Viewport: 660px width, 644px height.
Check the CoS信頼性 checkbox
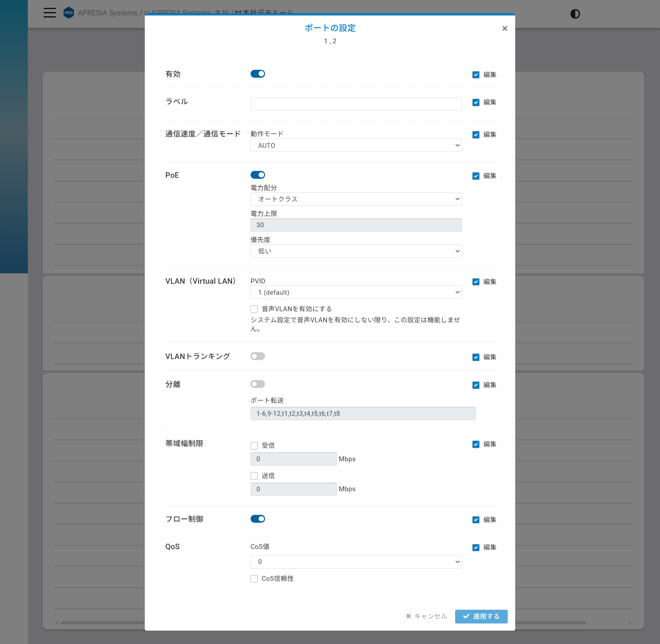[254, 579]
